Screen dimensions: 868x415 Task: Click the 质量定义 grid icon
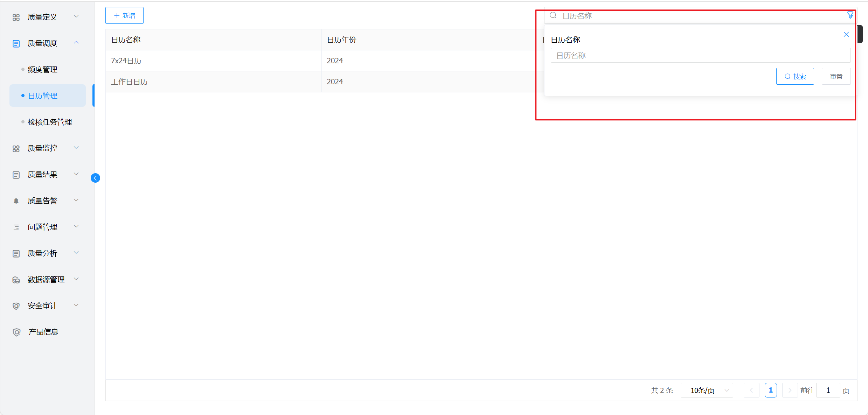16,17
